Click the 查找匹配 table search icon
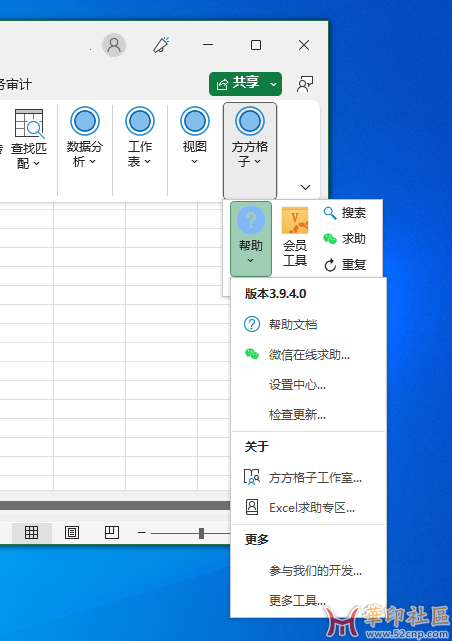 [29, 123]
